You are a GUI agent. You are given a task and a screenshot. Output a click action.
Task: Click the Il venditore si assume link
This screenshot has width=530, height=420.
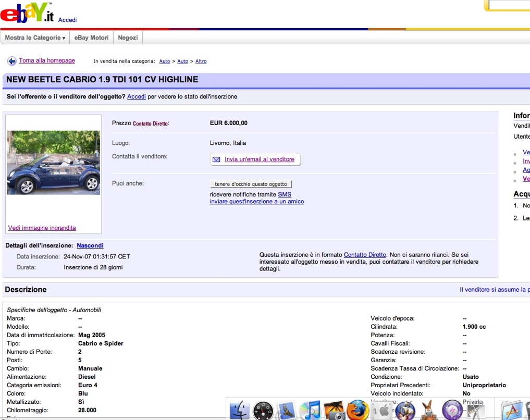pyautogui.click(x=495, y=290)
